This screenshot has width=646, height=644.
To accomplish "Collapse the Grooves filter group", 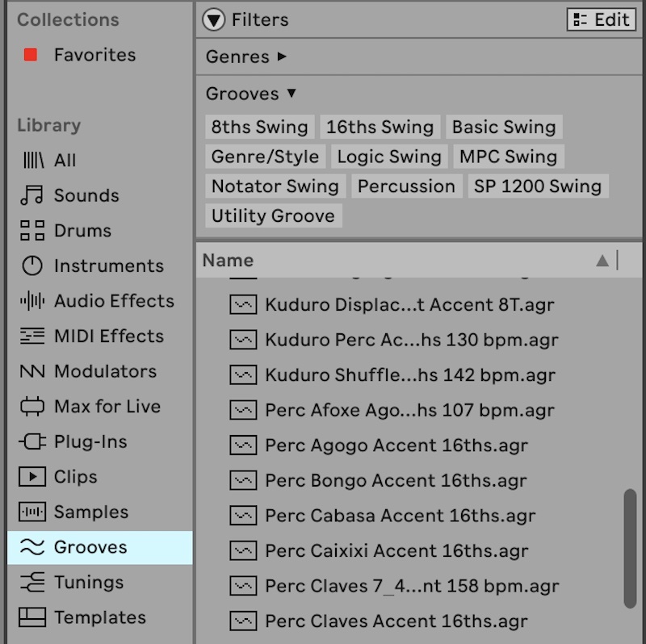I will 292,94.
